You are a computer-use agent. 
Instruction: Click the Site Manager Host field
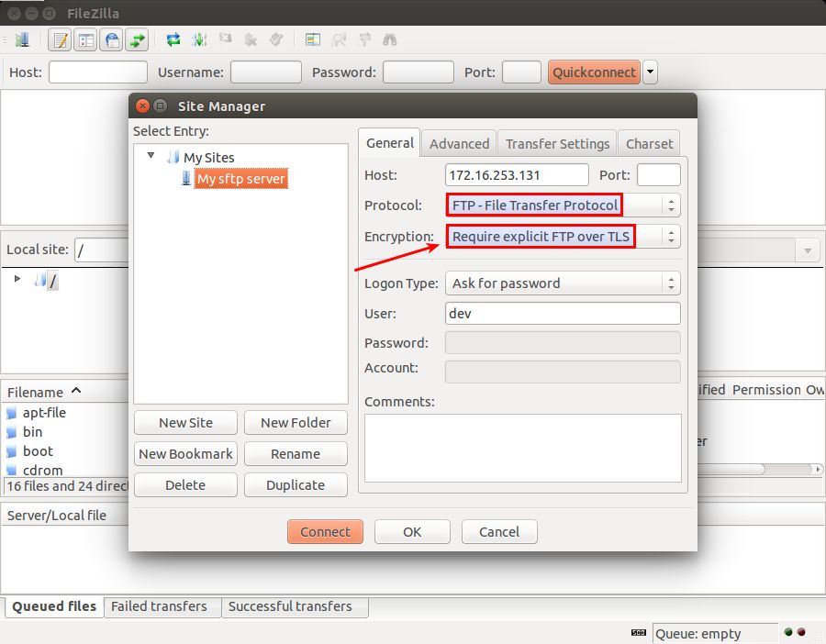(517, 175)
